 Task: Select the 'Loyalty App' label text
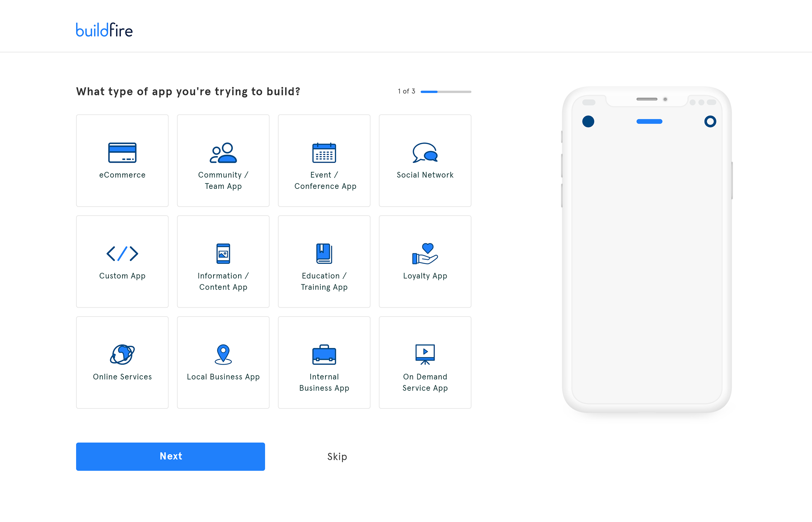point(425,276)
